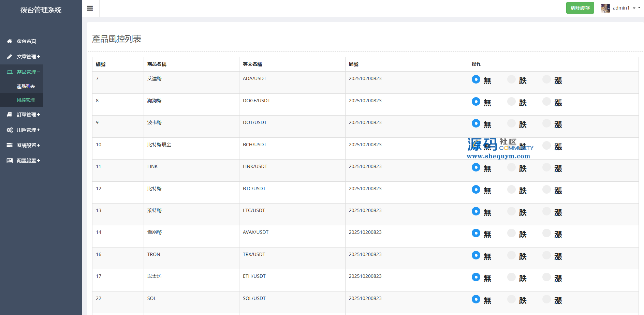Select 漲 radio for BTC/USDT row
Image resolution: width=644 pixels, height=315 pixels.
coord(546,190)
